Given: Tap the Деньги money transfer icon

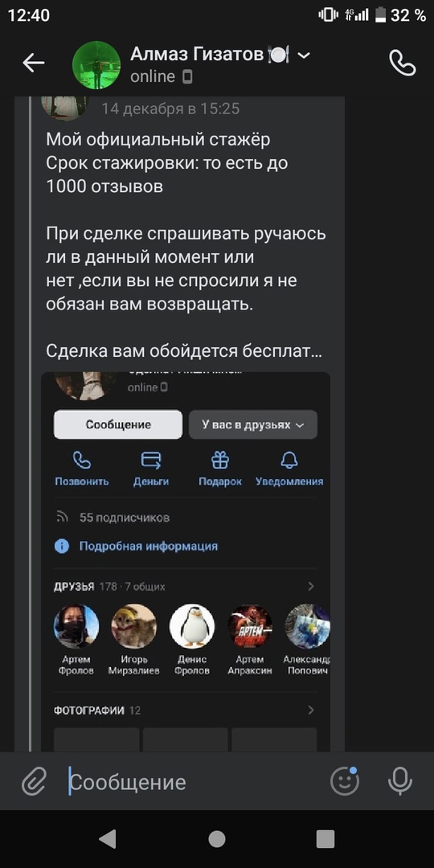Looking at the screenshot, I should tap(151, 460).
